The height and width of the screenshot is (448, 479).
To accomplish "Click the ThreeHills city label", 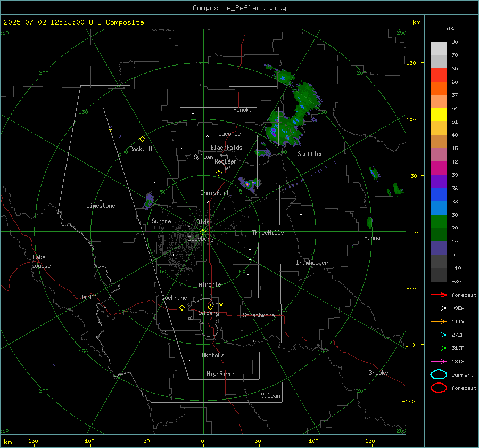I will pyautogui.click(x=268, y=233).
